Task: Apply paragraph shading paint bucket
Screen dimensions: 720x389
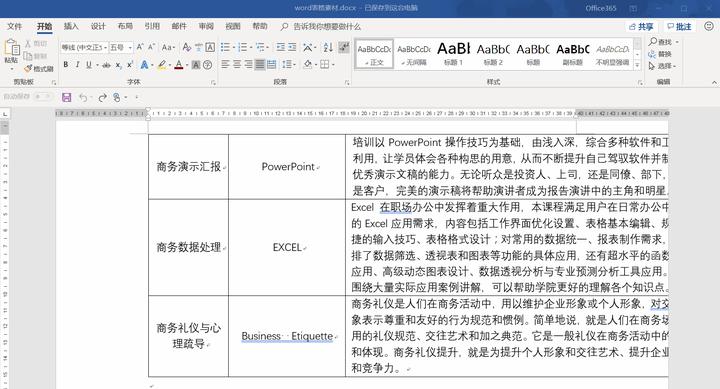Action: [x=308, y=64]
